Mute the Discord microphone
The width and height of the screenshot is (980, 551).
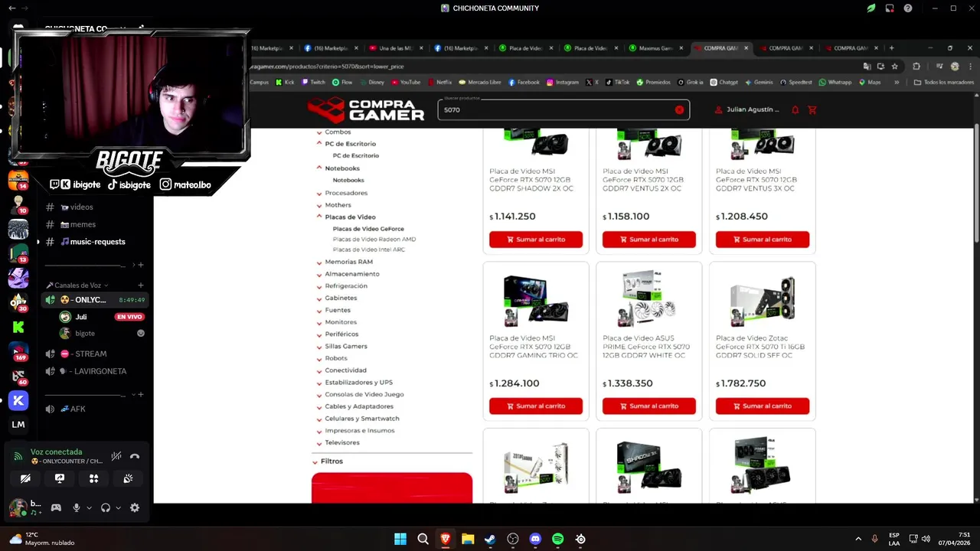(76, 507)
